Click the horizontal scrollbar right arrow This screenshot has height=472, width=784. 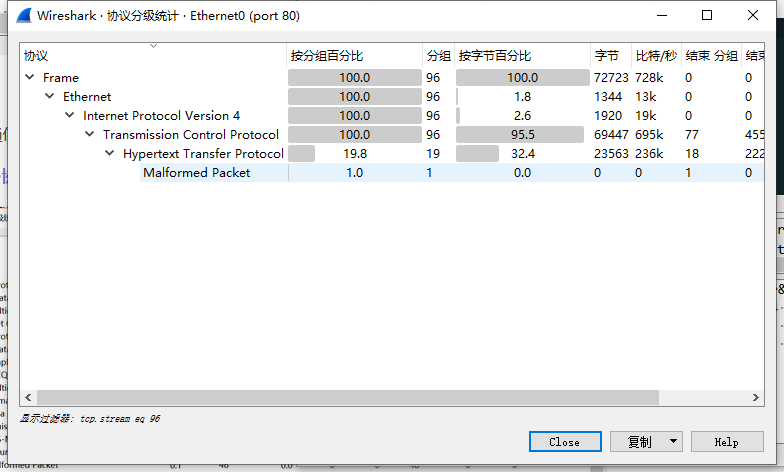(x=756, y=398)
